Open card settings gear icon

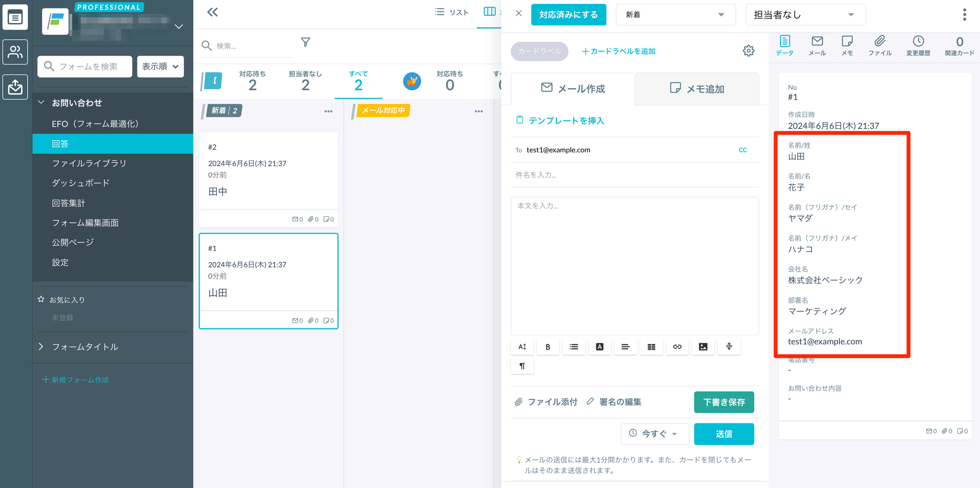point(748,51)
